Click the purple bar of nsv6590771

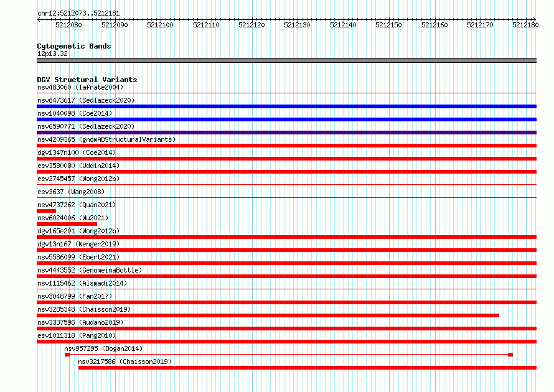click(286, 133)
